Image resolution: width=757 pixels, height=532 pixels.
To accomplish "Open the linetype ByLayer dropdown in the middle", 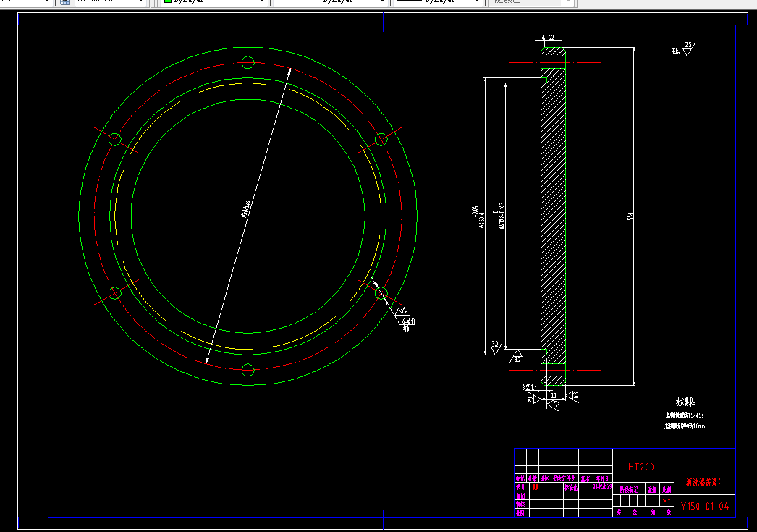I will point(330,1).
